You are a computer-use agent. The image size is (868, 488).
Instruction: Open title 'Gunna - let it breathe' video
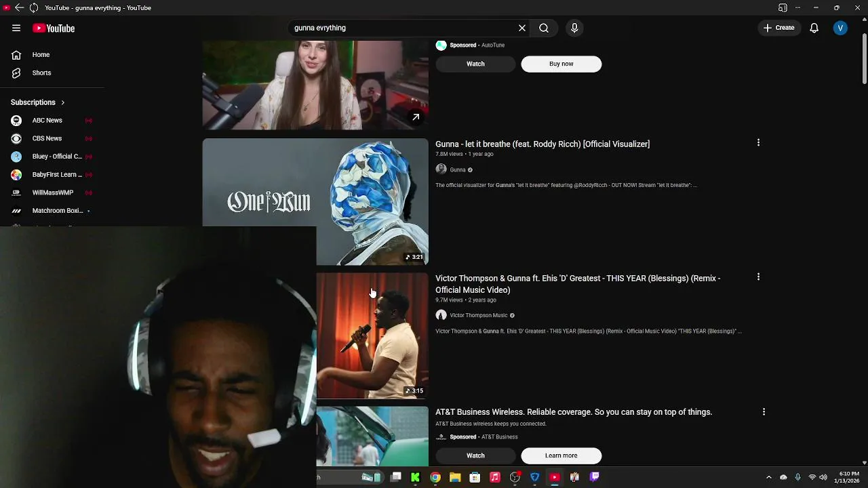(x=542, y=144)
